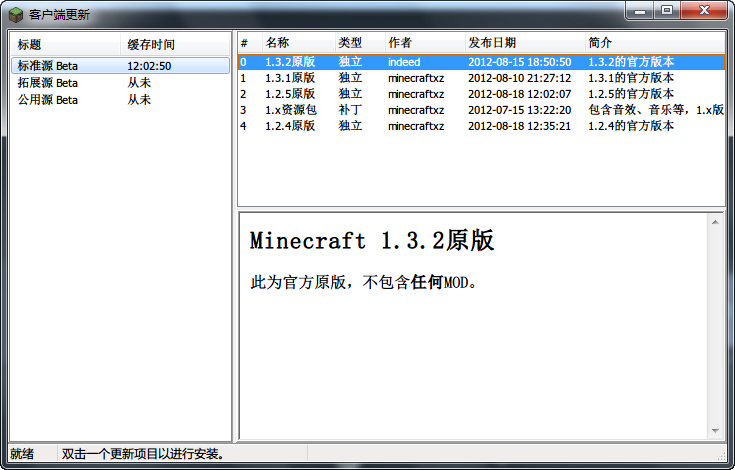This screenshot has height=470, width=735.
Task: Close the 客户端更新 window
Action: 704,11
